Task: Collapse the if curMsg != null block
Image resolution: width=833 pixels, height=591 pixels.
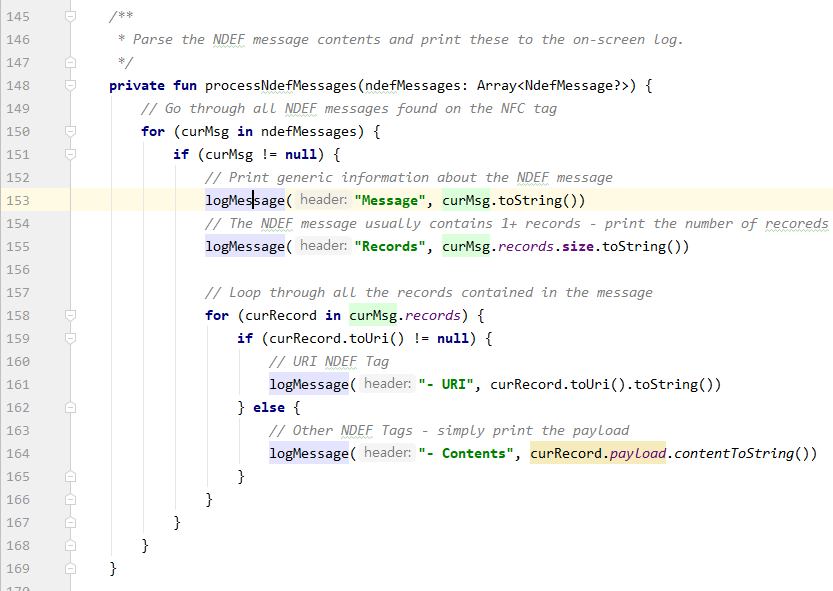Action: tap(70, 155)
